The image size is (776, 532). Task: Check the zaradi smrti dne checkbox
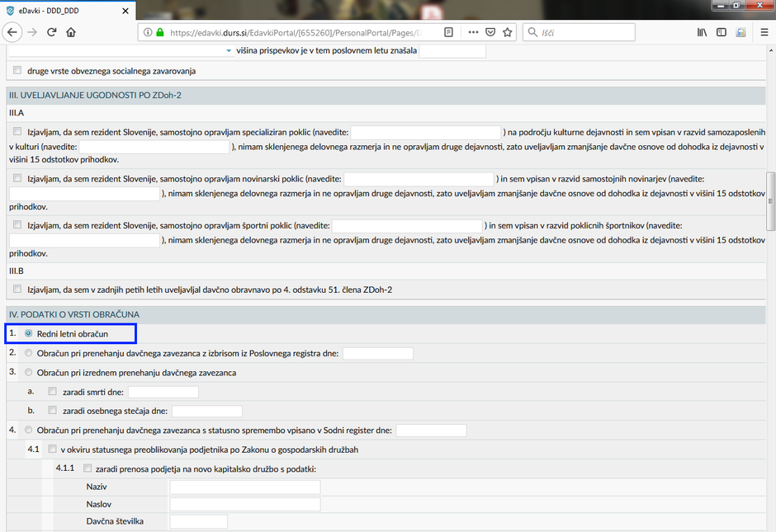coord(53,392)
